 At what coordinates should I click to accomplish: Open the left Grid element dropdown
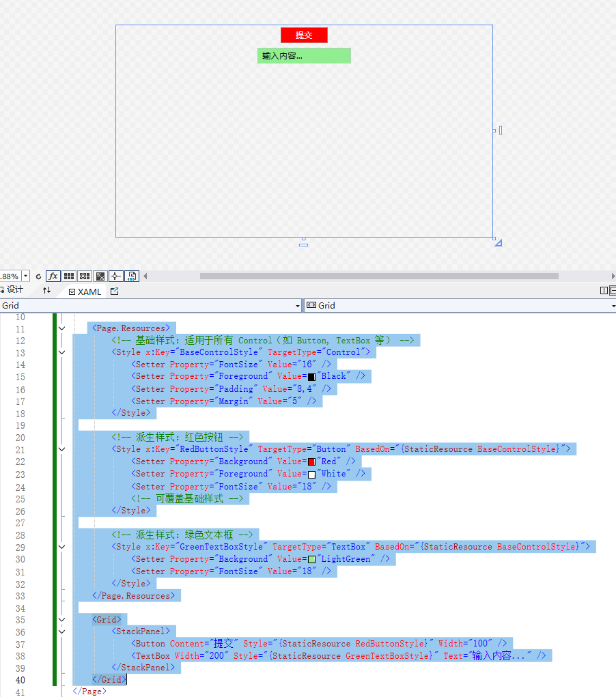point(298,306)
